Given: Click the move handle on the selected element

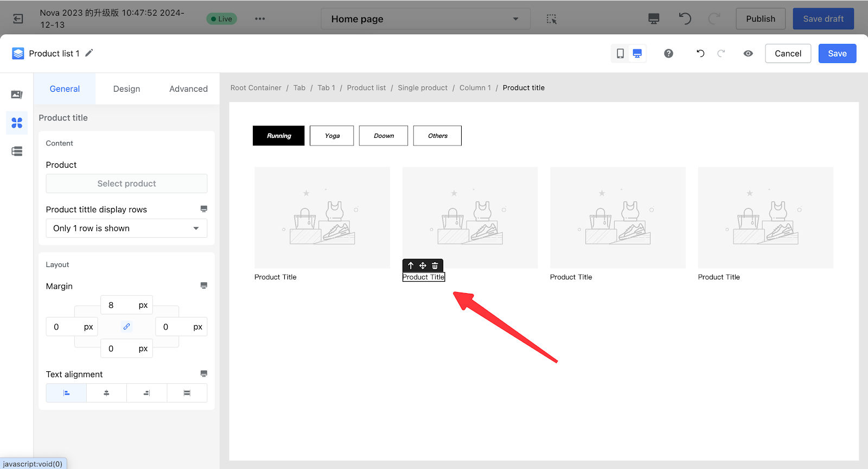Looking at the screenshot, I should 423,265.
